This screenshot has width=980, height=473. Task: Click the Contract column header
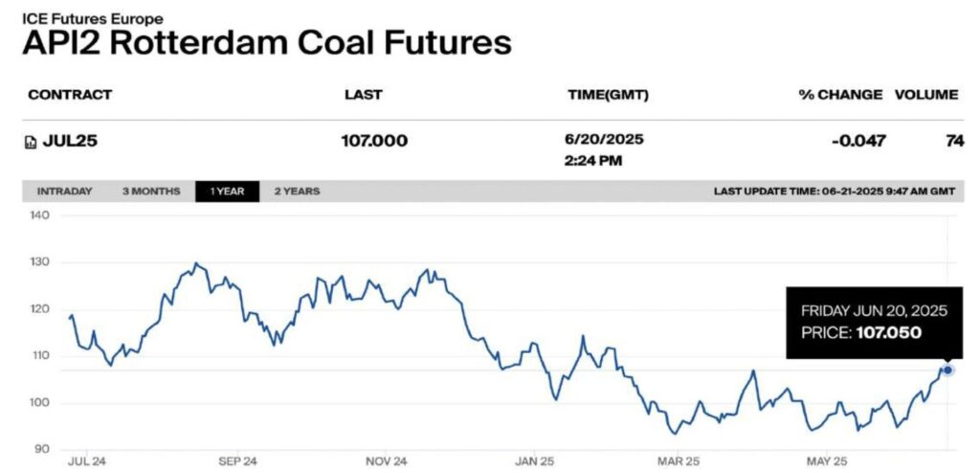(x=70, y=95)
